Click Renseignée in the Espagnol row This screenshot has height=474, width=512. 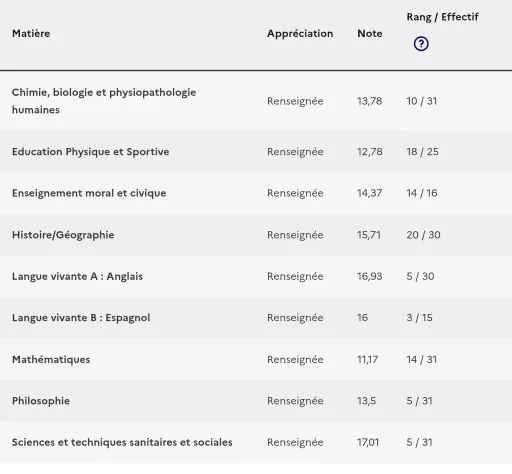(x=295, y=318)
